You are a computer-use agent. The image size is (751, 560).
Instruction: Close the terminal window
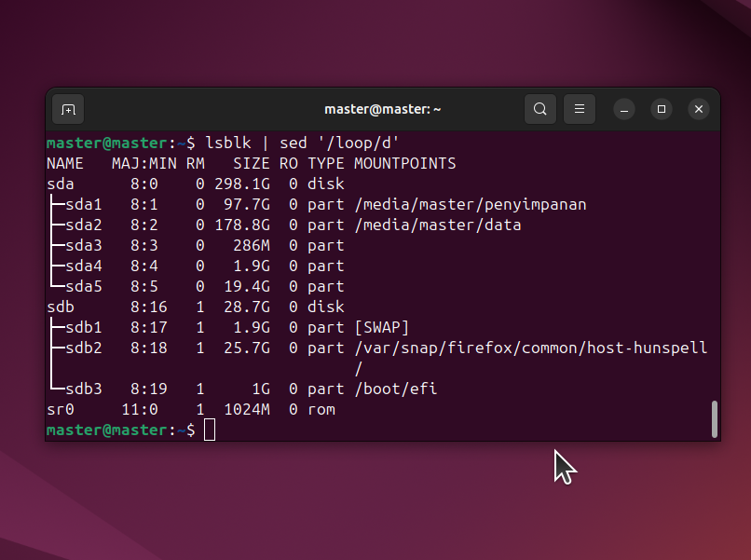pos(699,110)
